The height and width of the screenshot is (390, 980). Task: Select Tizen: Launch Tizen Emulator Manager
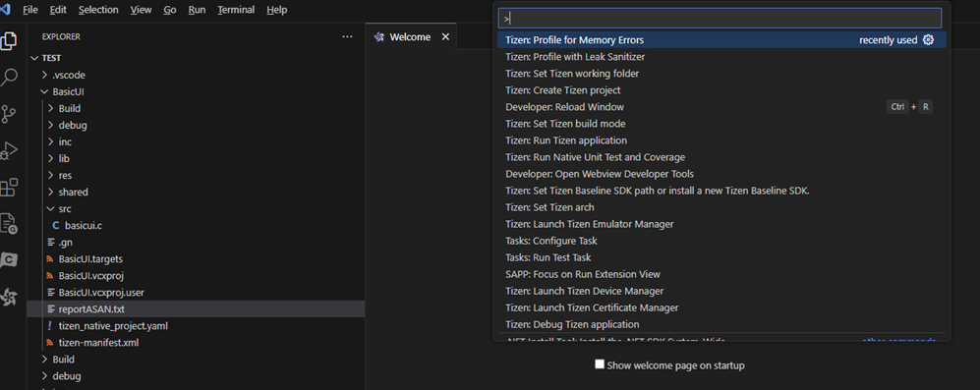pos(721,224)
